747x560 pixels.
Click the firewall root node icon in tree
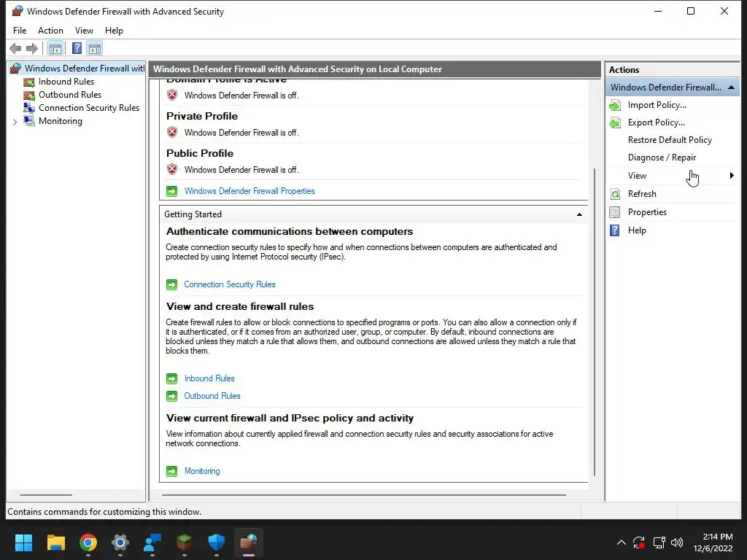coord(16,68)
